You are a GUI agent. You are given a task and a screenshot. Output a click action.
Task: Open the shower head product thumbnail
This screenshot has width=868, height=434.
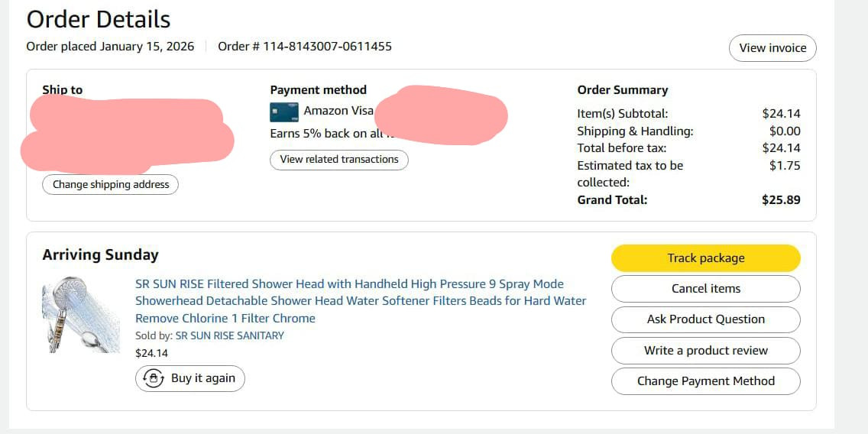(81, 314)
